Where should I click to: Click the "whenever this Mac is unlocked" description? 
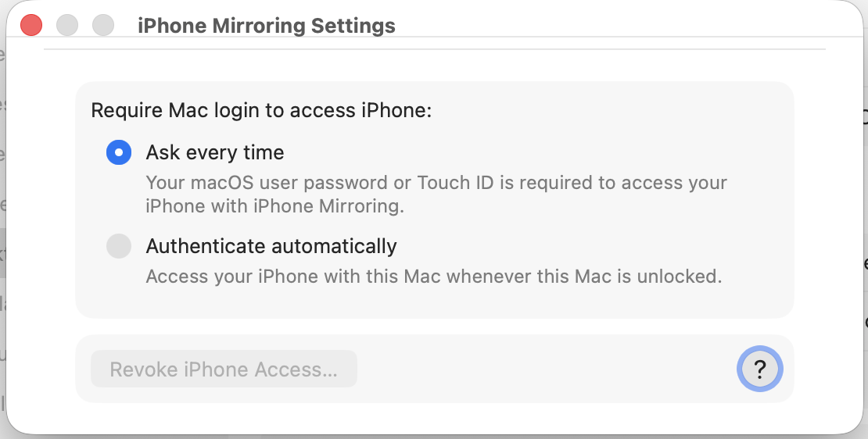pyautogui.click(x=583, y=277)
